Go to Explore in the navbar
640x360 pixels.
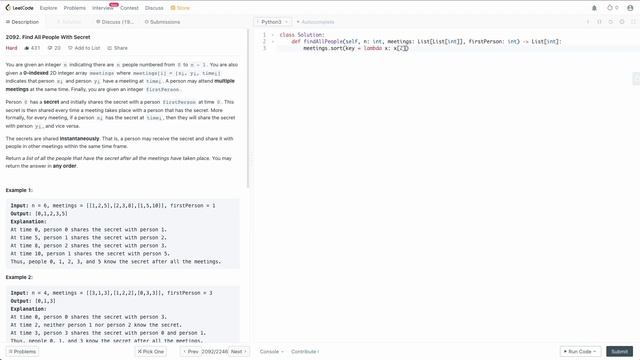(x=48, y=8)
